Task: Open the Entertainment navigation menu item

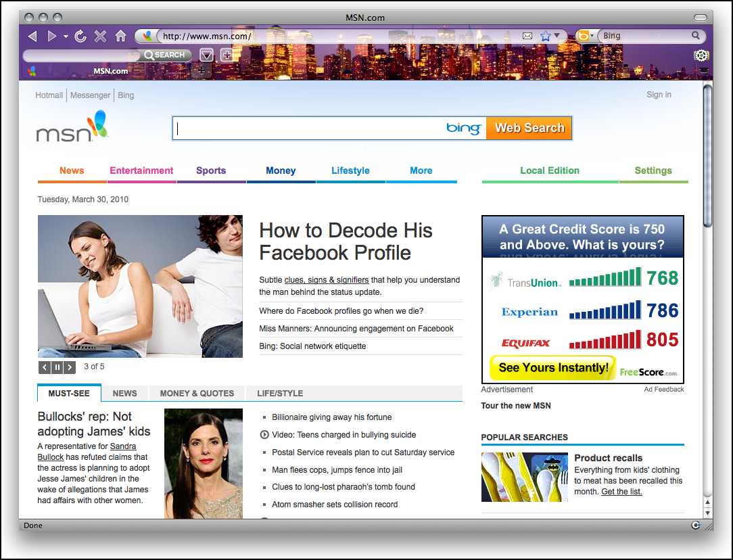Action: [141, 170]
